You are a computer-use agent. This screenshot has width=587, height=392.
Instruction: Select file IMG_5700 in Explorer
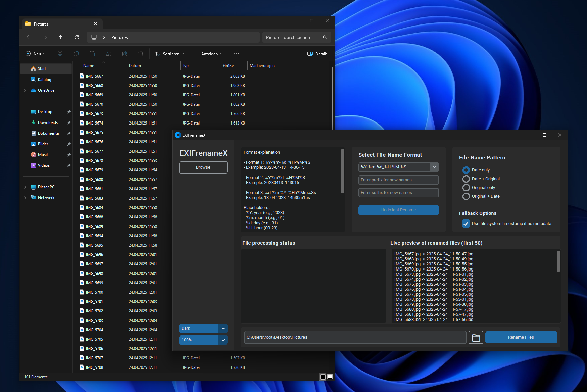(94, 292)
